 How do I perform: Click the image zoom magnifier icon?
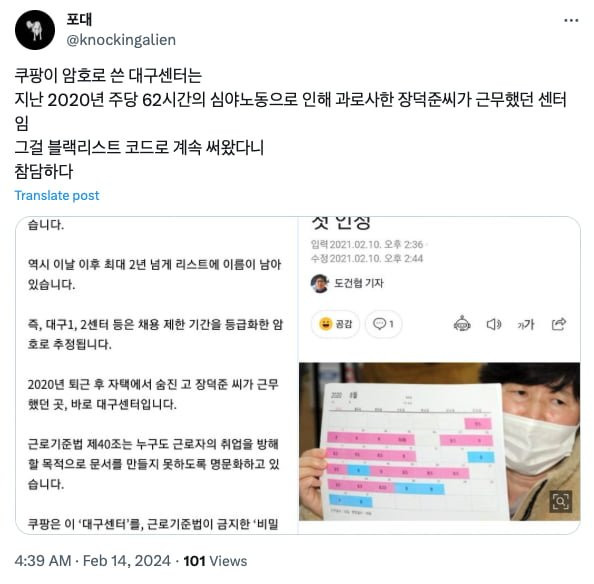pos(560,501)
